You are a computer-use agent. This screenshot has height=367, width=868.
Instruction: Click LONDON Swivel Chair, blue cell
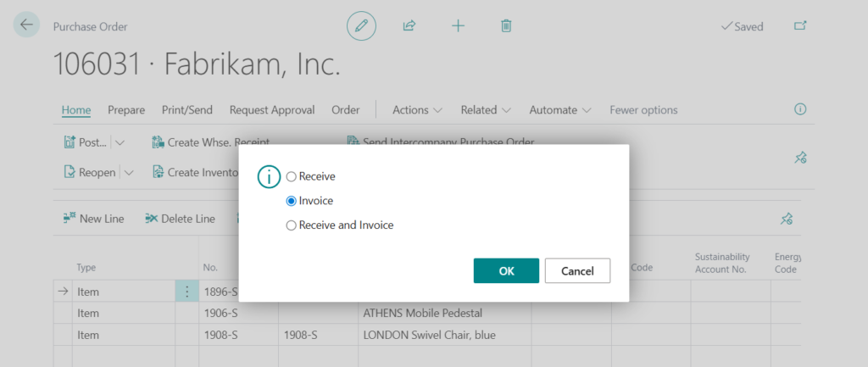tap(429, 335)
